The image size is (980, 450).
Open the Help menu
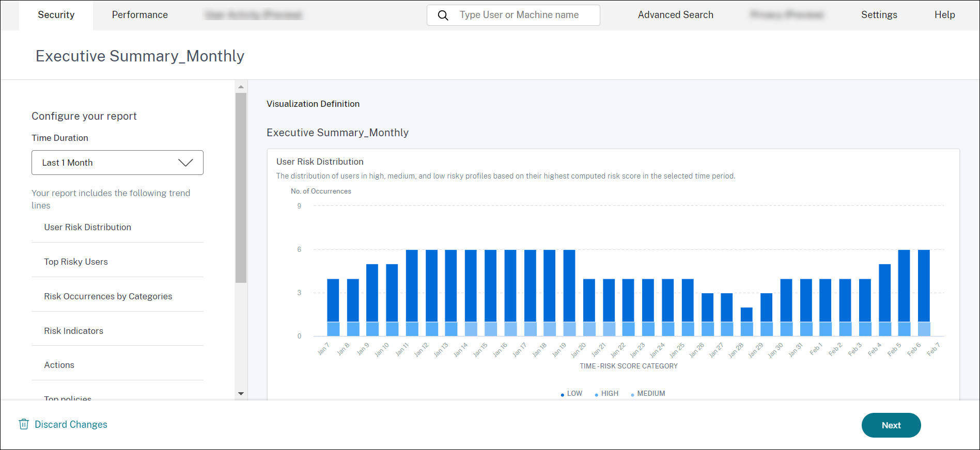coord(944,15)
